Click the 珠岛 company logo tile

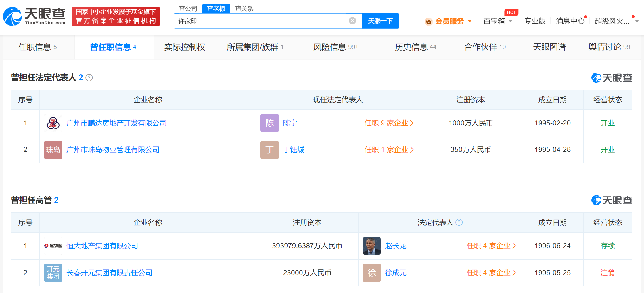click(x=53, y=150)
